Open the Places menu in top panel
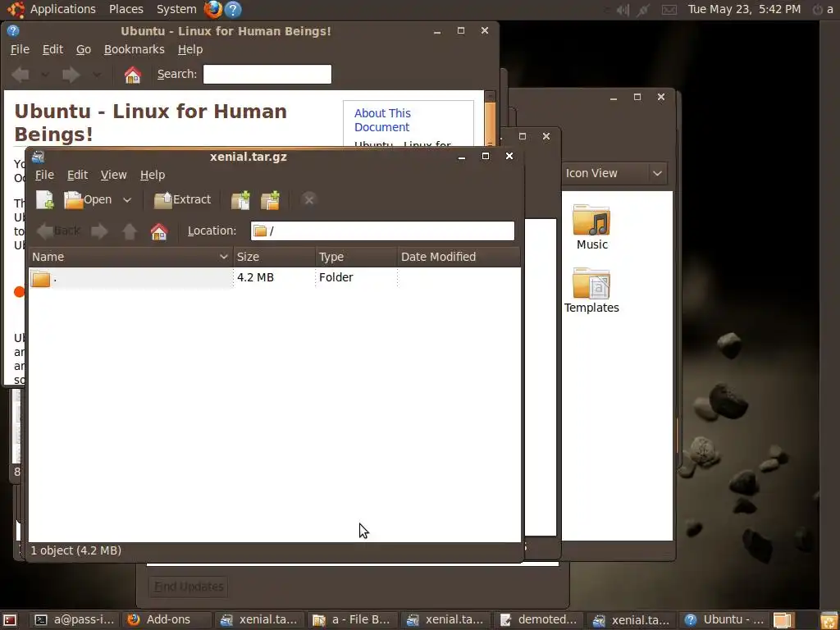This screenshot has height=630, width=840. (126, 9)
